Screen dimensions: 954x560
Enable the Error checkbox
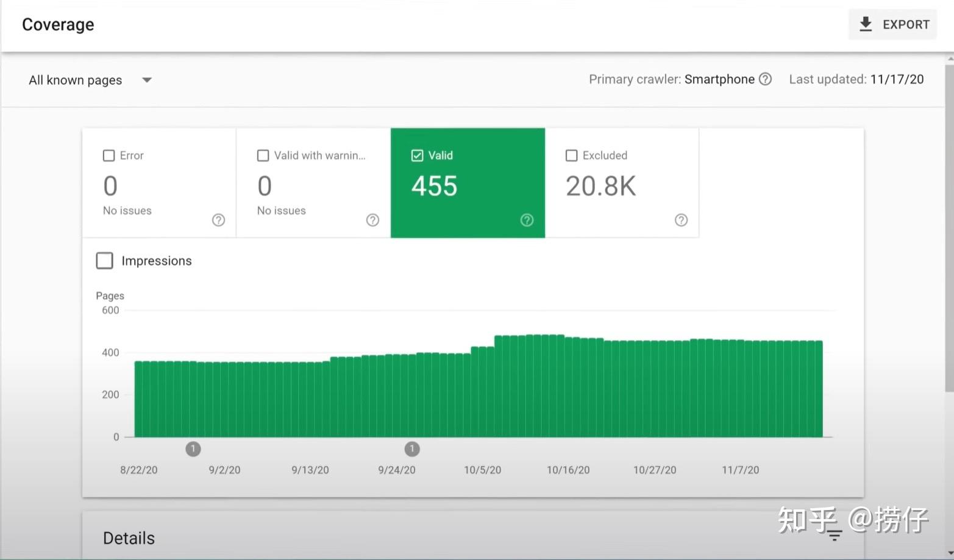pyautogui.click(x=109, y=155)
